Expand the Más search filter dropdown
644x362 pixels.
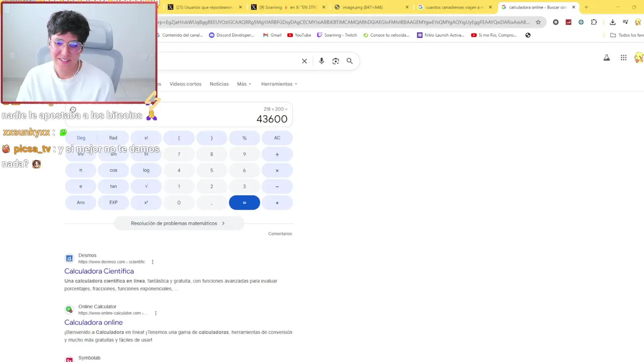[244, 84]
